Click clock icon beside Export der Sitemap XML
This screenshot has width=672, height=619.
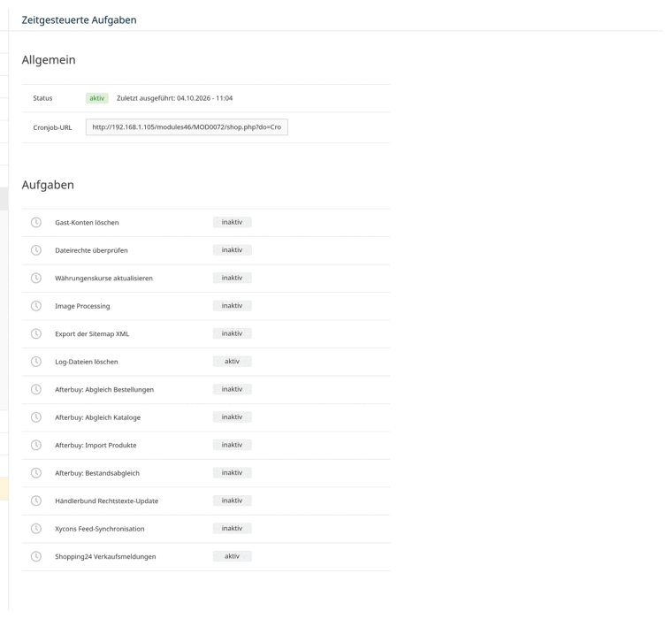tap(36, 333)
